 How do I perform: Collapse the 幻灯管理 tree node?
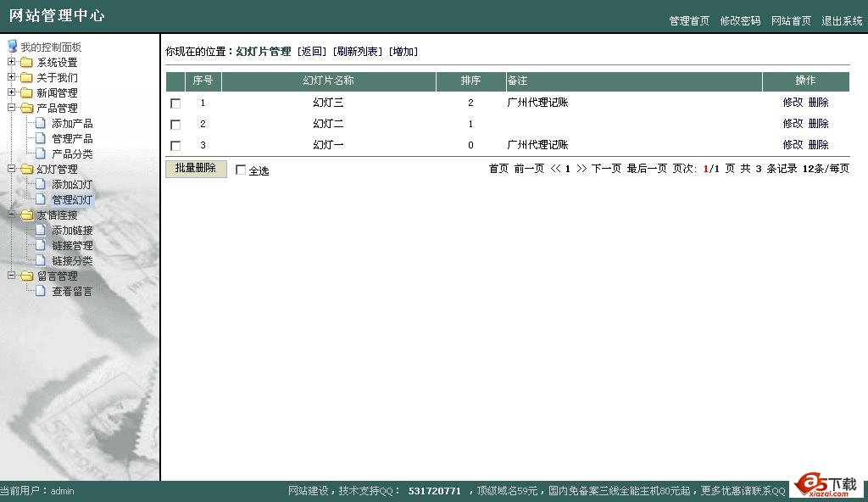pos(11,169)
